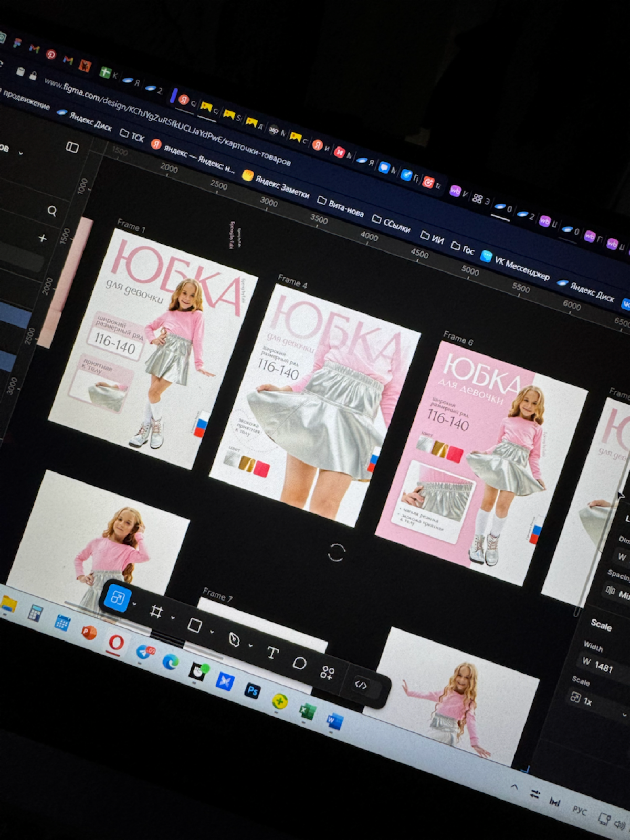Show hidden system tray icons chevron

(514, 786)
